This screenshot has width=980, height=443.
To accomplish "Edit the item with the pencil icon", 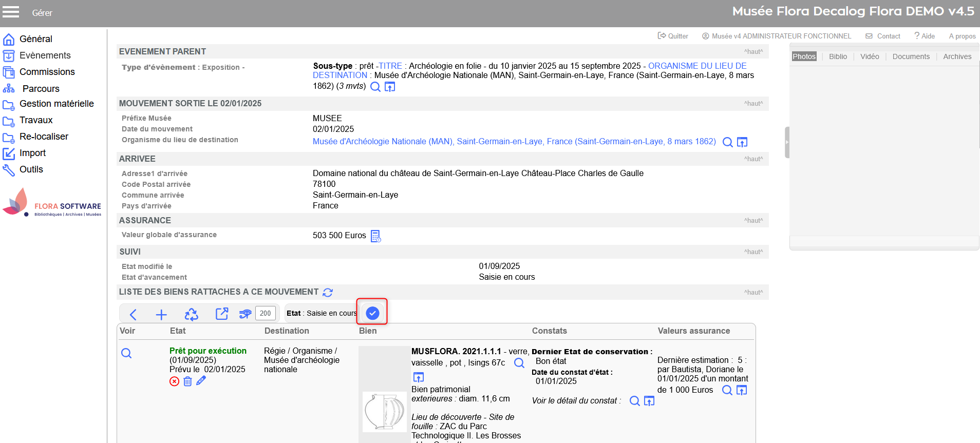I will [x=201, y=381].
